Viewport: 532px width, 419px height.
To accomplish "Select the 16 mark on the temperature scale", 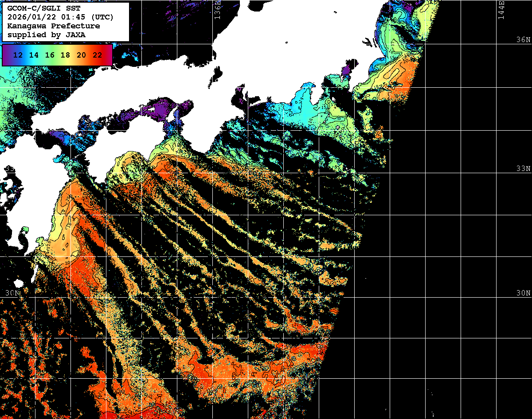I will click(x=50, y=55).
